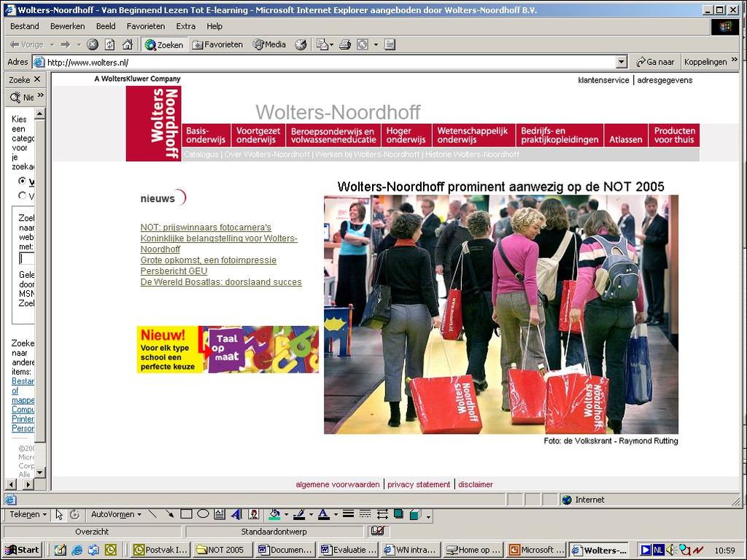Open the Media toolbar button
This screenshot has height=560, width=747.
tap(270, 44)
